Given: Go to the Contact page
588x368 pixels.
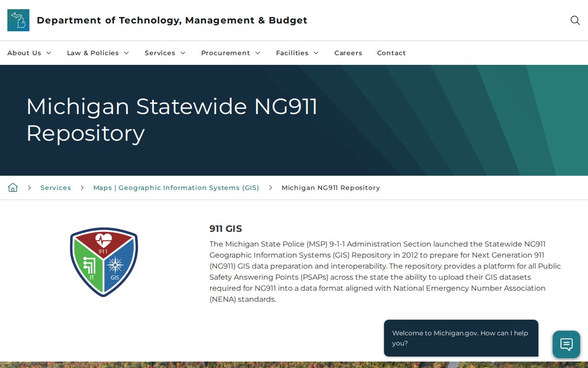Looking at the screenshot, I should (x=391, y=53).
